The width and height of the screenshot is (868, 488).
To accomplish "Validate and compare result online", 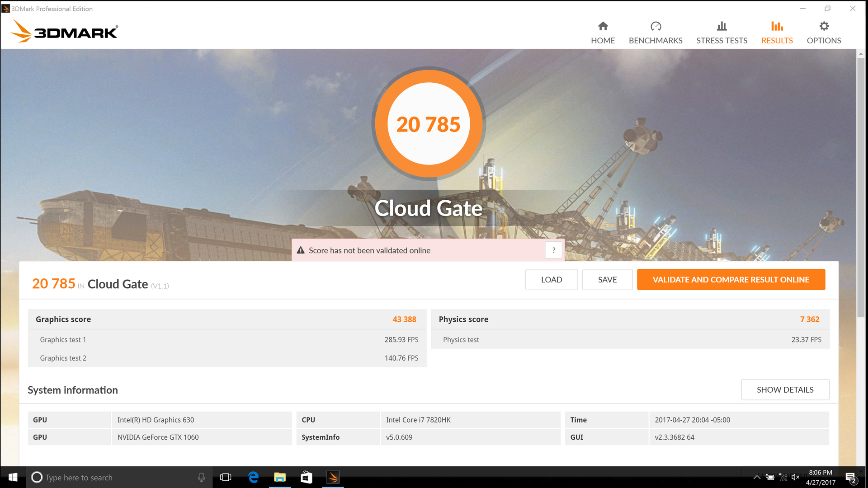I will (x=731, y=280).
